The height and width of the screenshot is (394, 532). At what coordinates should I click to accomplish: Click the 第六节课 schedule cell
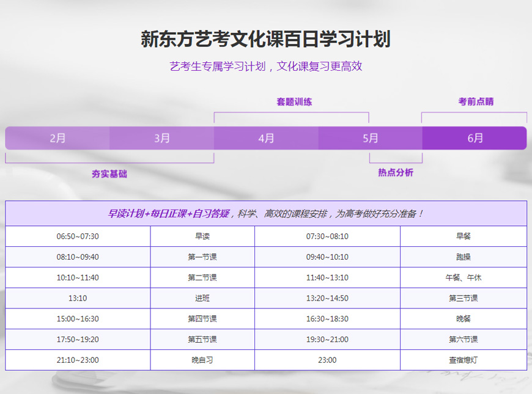[x=463, y=340]
